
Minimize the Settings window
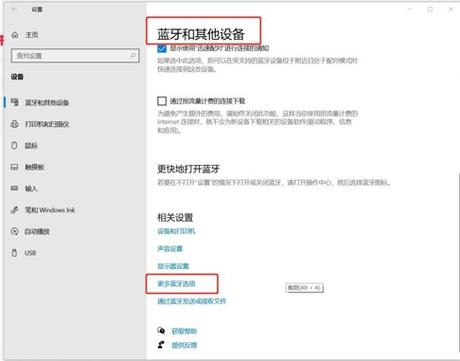point(410,9)
